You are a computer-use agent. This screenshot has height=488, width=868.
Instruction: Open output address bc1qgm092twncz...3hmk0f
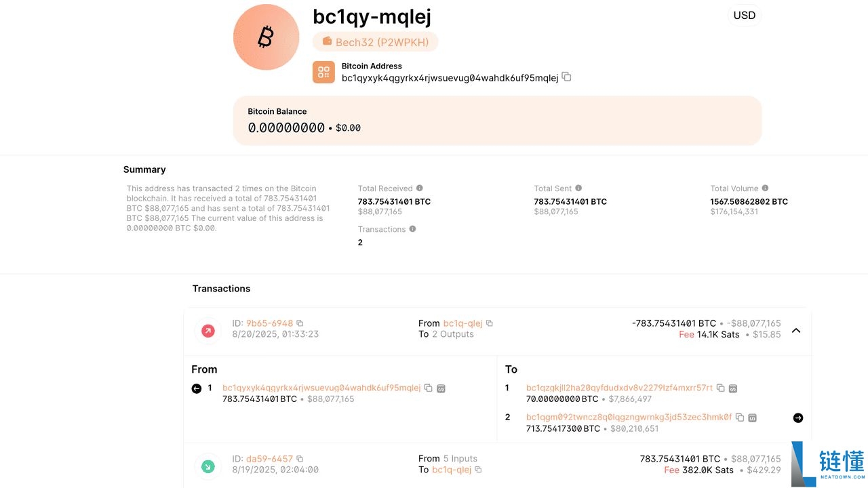(x=629, y=418)
